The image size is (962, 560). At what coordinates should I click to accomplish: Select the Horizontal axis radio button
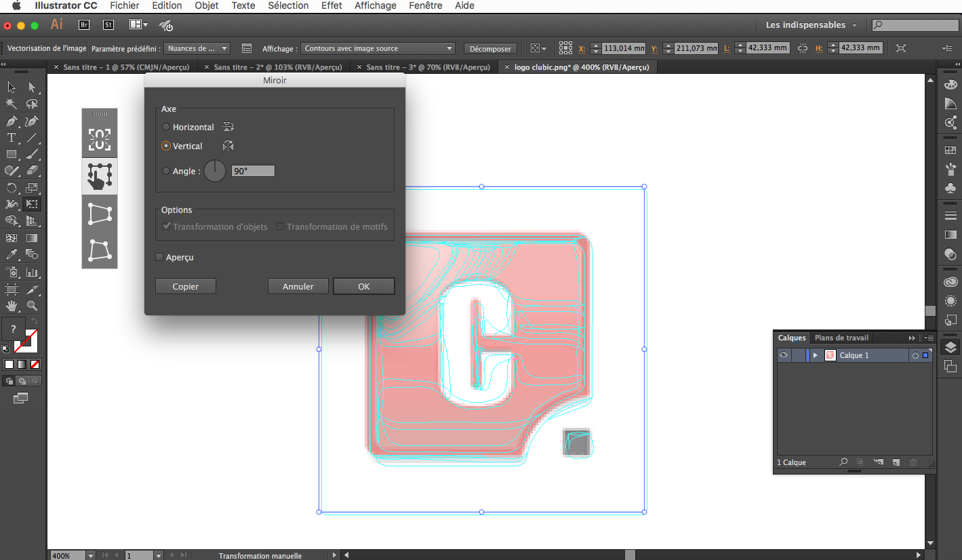pos(166,127)
